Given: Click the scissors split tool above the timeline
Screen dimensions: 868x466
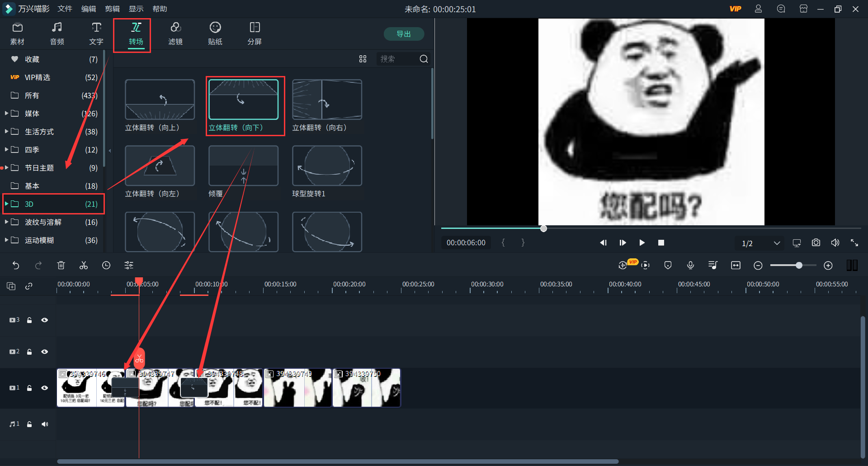Looking at the screenshot, I should (83, 265).
